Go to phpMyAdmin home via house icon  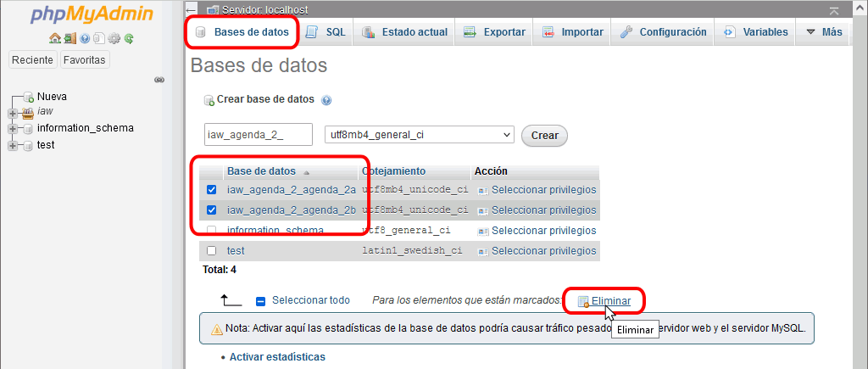(54, 38)
